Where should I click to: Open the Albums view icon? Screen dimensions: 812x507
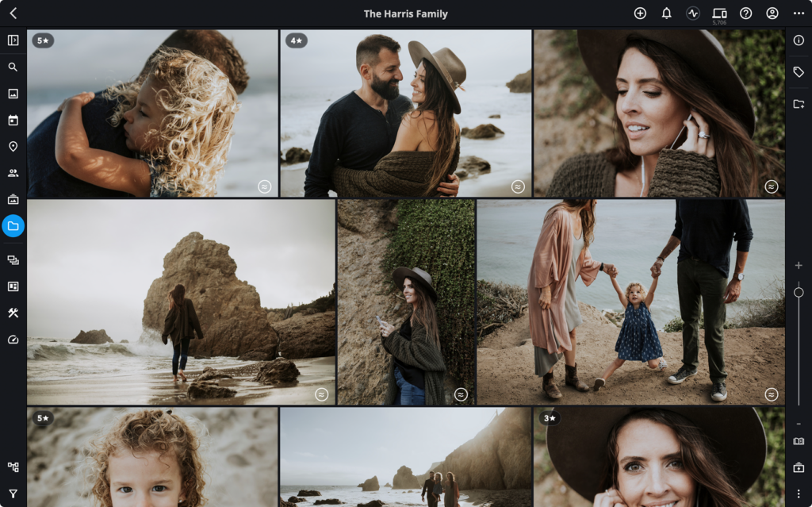tap(13, 200)
